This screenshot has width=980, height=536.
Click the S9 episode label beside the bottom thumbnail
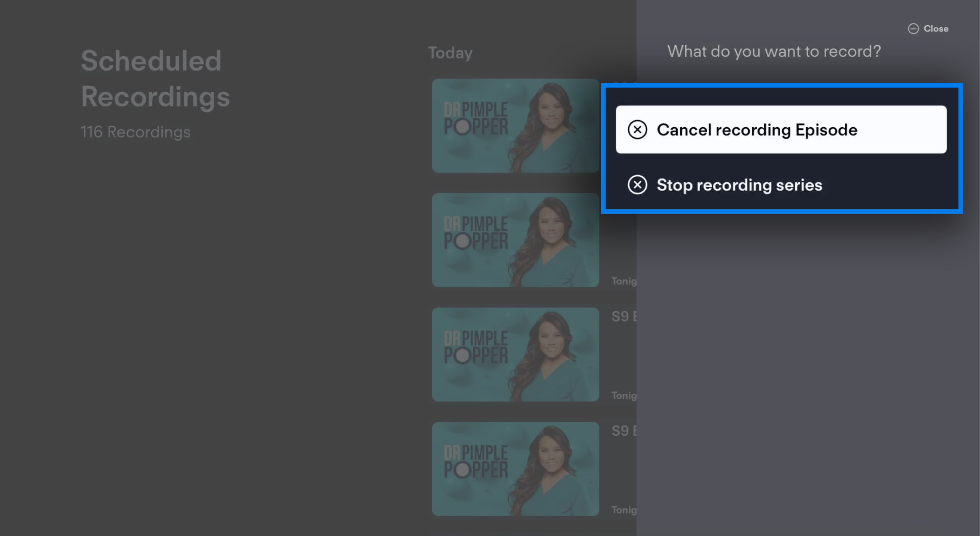coord(624,430)
